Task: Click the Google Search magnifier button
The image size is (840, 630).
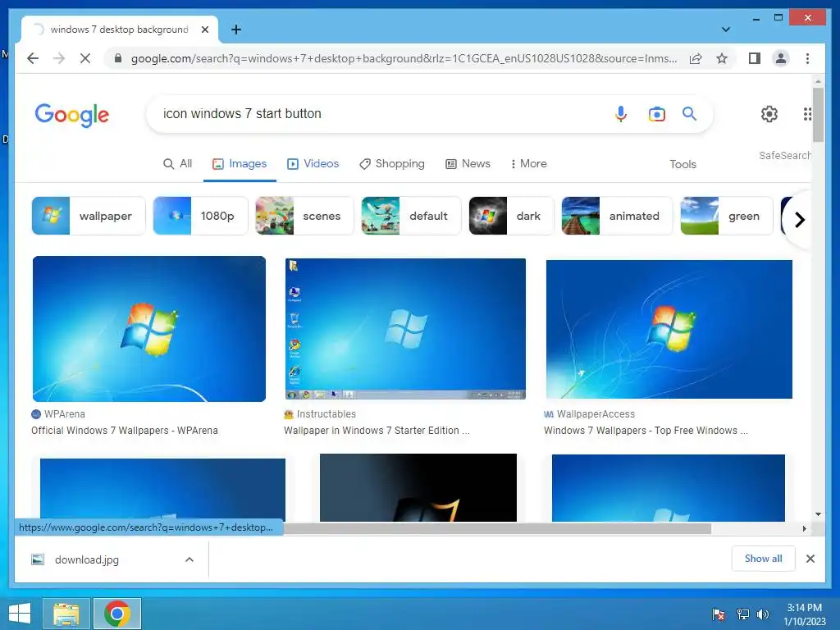Action: tap(689, 113)
